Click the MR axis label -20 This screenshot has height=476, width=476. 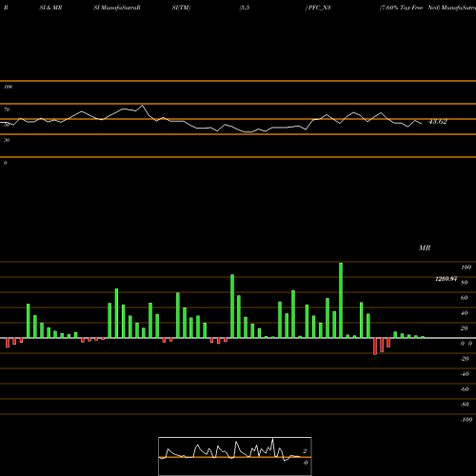(465, 359)
